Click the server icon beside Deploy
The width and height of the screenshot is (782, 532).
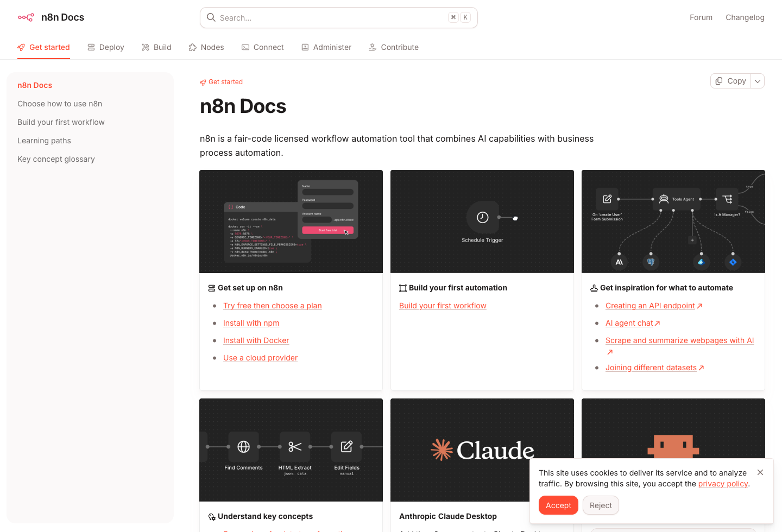(91, 47)
